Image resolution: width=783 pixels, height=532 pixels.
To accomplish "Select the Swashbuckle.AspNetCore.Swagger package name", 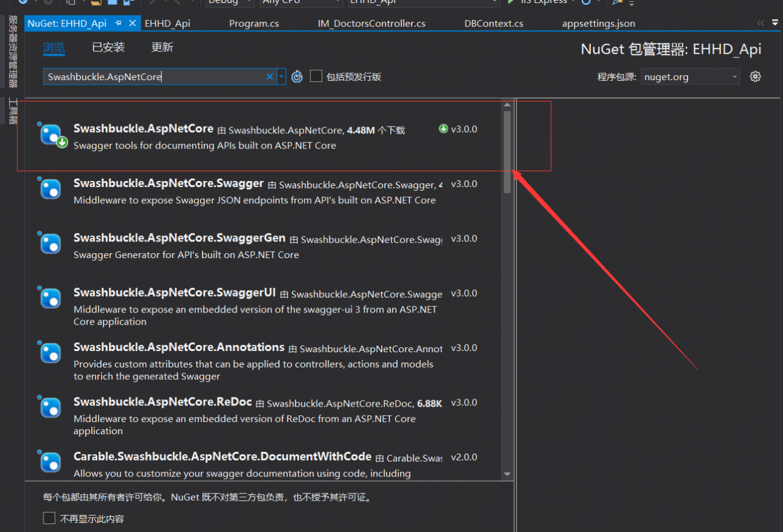I will tap(168, 183).
